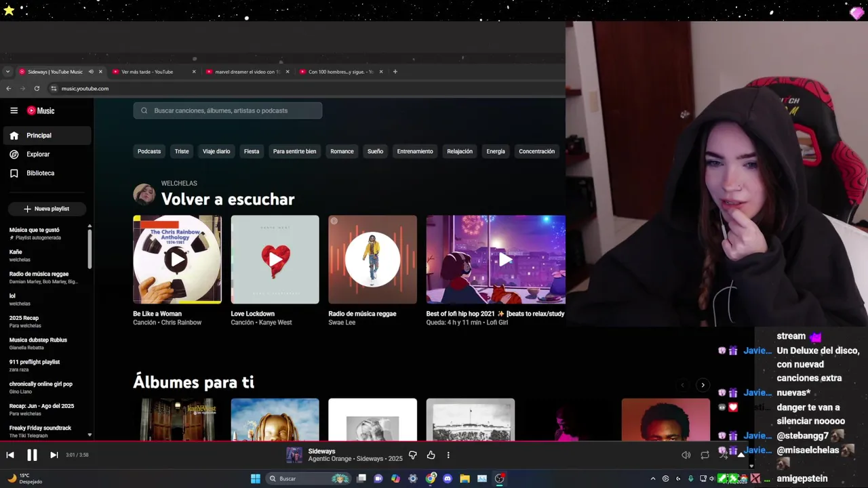
Task: Show previous Álbumes para ti items
Action: 683,385
